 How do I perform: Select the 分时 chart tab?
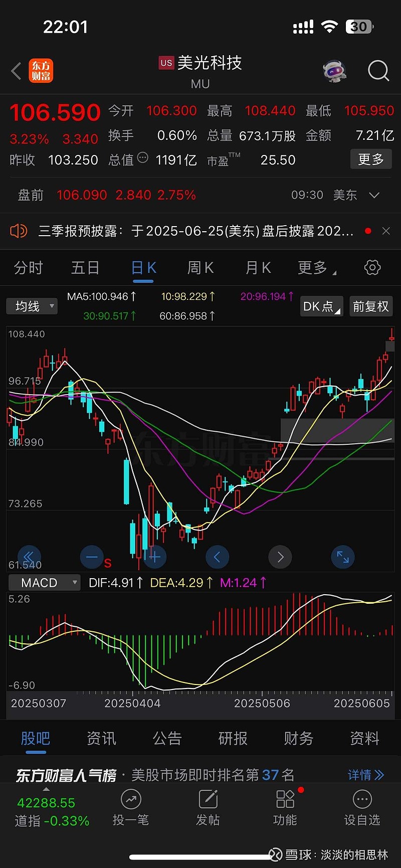coord(28,268)
